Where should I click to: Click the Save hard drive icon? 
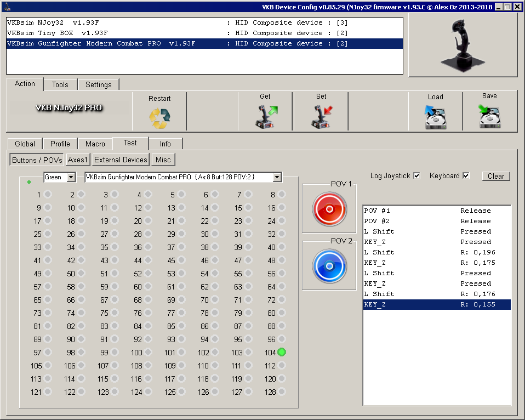[489, 117]
